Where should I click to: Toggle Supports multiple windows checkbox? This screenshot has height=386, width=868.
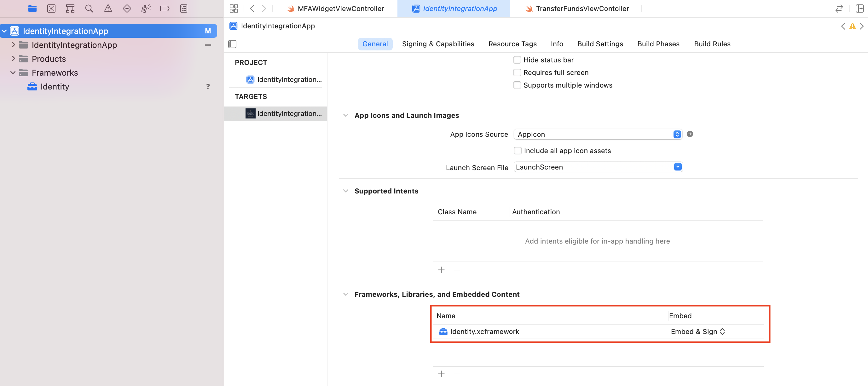(517, 85)
